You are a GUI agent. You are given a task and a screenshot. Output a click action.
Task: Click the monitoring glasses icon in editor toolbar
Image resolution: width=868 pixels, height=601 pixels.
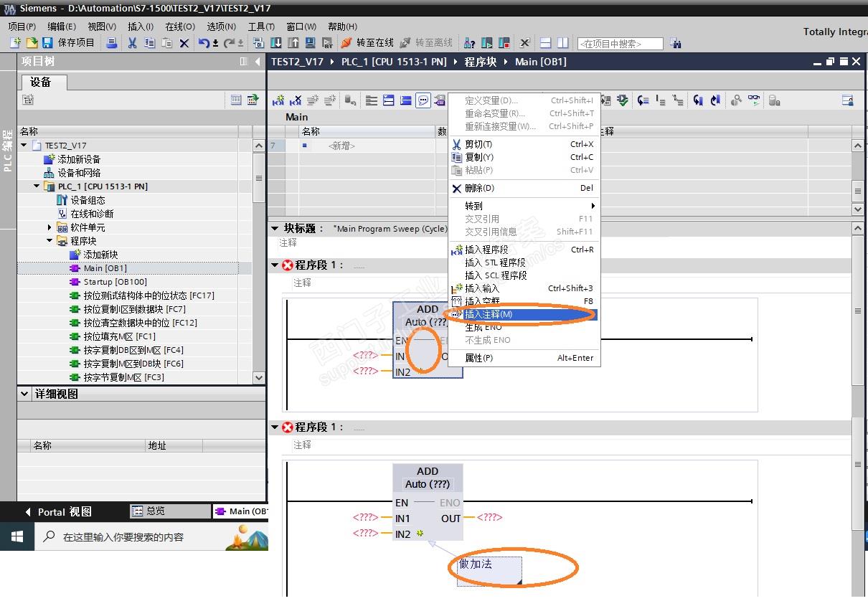point(754,101)
